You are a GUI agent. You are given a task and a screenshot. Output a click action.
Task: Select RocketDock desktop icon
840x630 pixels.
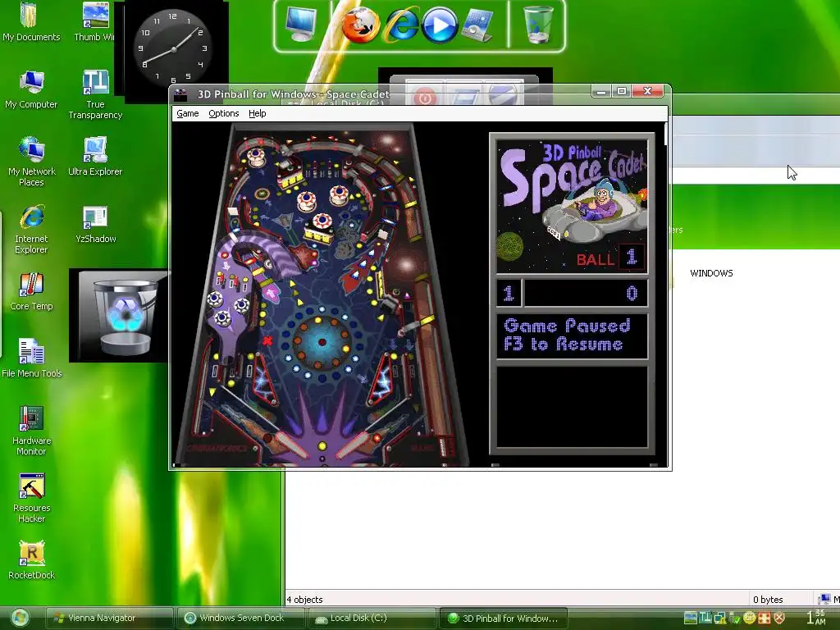[32, 560]
